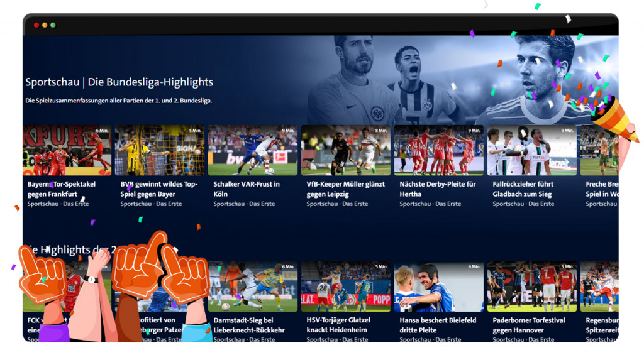Click 'Sportschau · Das Erste' under VfB-Keeper Müller
Screen dimensions: 644x355
pyautogui.click(x=337, y=204)
